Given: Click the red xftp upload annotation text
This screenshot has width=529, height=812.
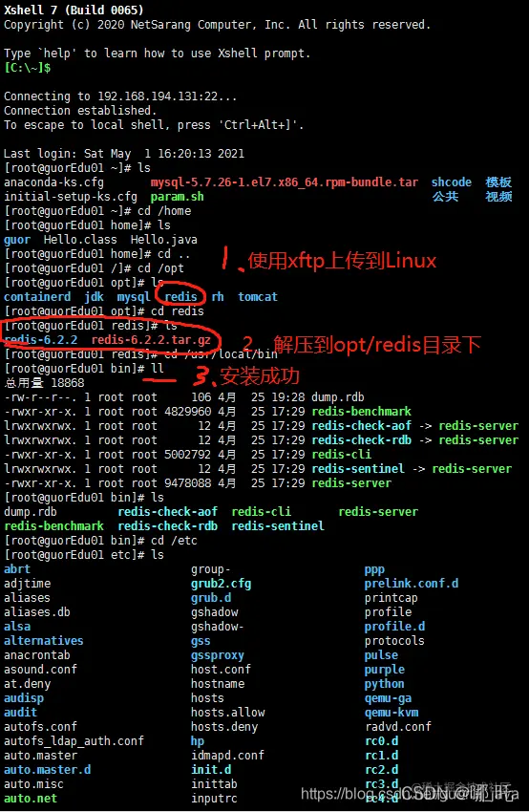Looking at the screenshot, I should (x=342, y=261).
